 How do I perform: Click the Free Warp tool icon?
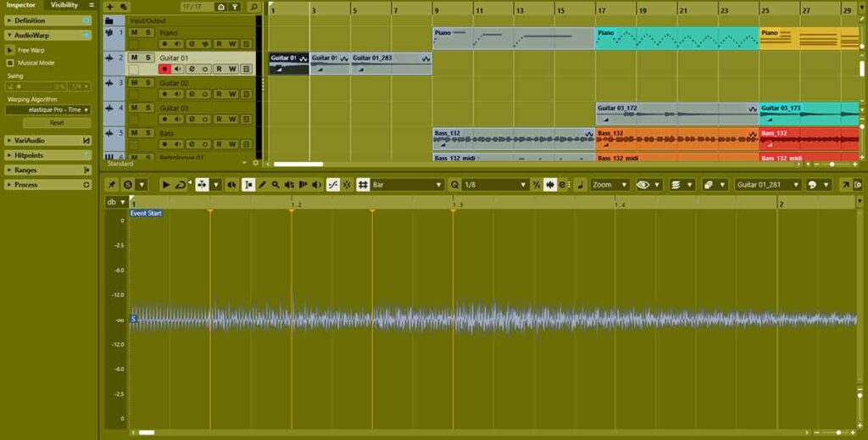[10, 50]
